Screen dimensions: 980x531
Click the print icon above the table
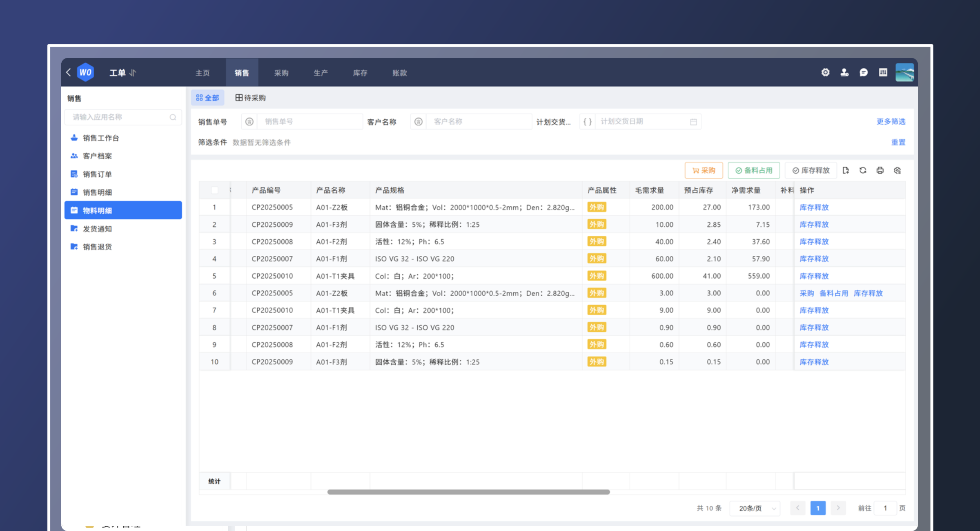coord(880,170)
